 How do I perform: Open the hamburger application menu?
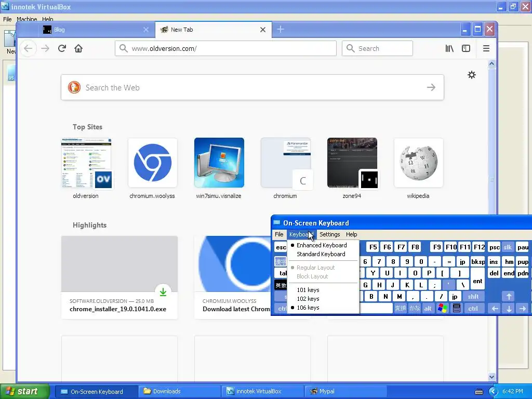pyautogui.click(x=486, y=48)
